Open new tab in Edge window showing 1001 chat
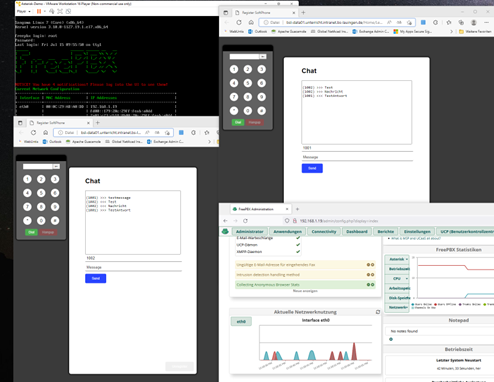The height and width of the screenshot is (382, 494). [303, 13]
